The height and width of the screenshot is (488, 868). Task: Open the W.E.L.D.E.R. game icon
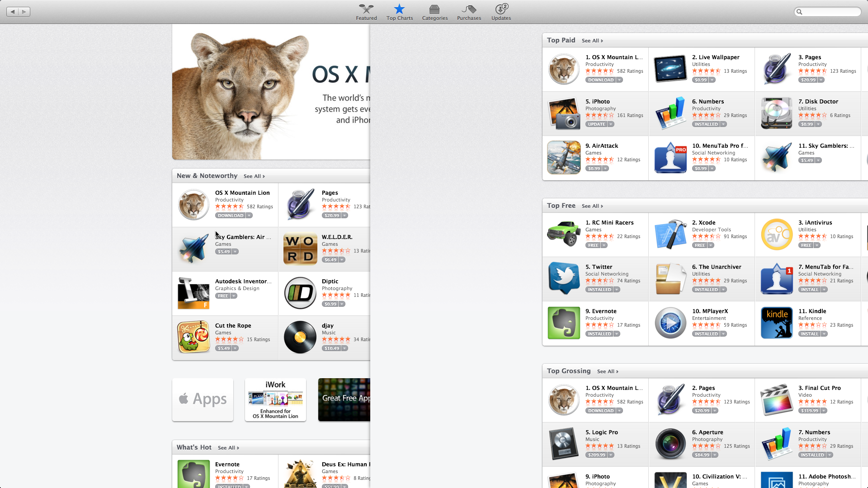pyautogui.click(x=300, y=249)
